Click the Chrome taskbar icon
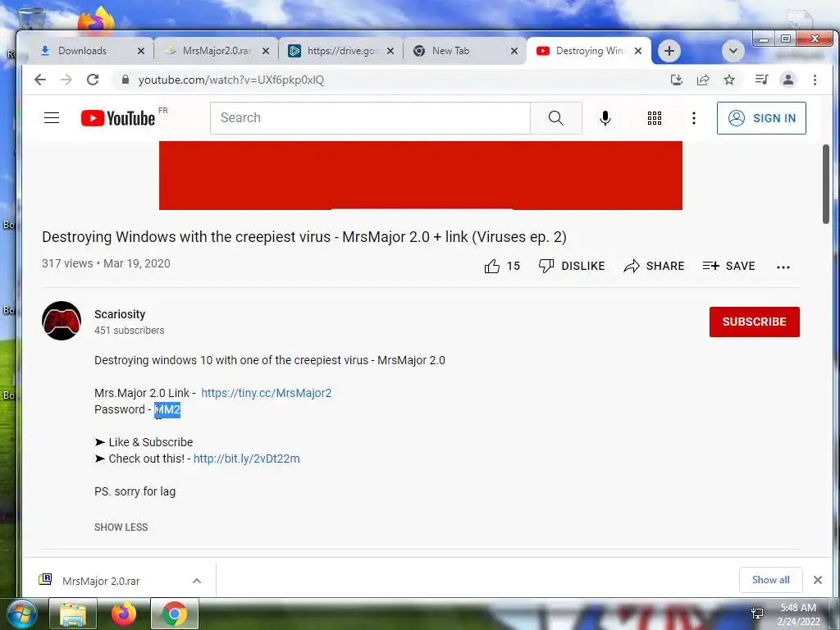 [174, 614]
